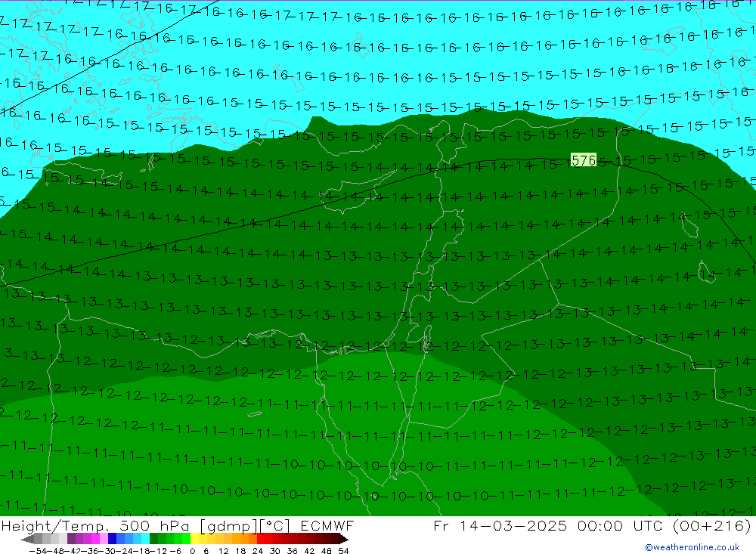Viewport: 756px width, 554px height.
Task: Pick the dark blue legend swatch above -30
Action: coord(112,539)
